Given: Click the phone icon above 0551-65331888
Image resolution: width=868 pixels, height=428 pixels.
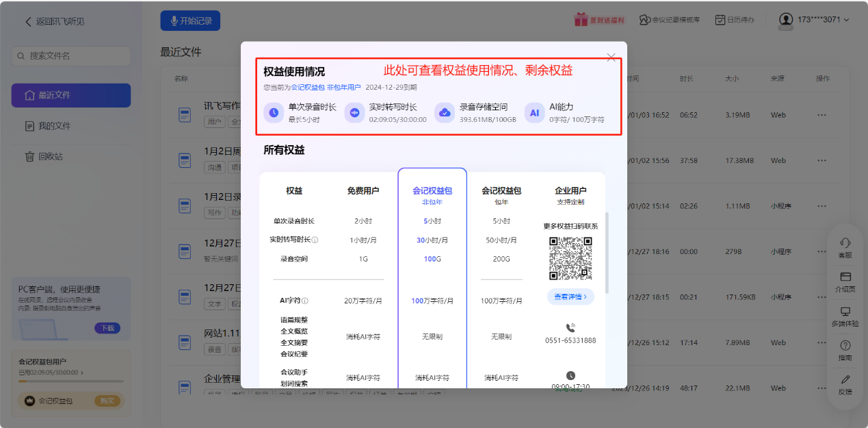Looking at the screenshot, I should (570, 328).
